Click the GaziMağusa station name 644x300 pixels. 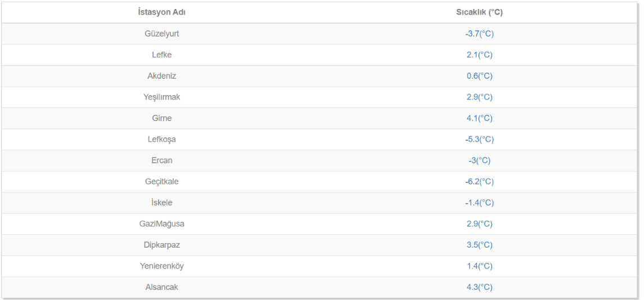point(161,224)
